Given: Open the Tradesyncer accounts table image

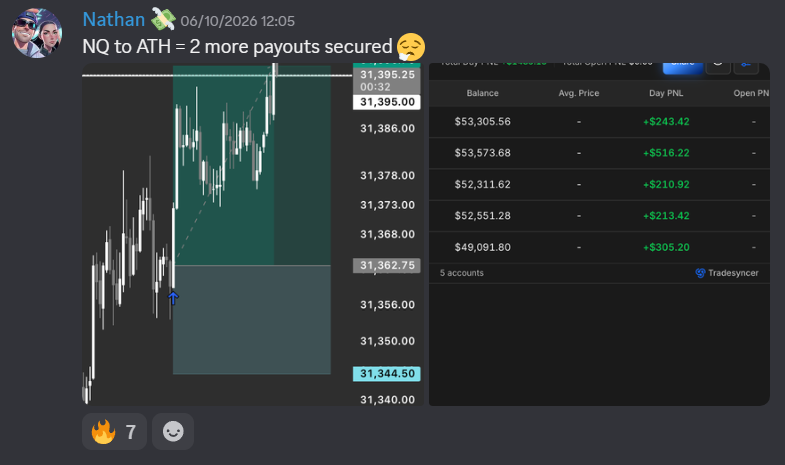Looking at the screenshot, I should click(x=599, y=234).
